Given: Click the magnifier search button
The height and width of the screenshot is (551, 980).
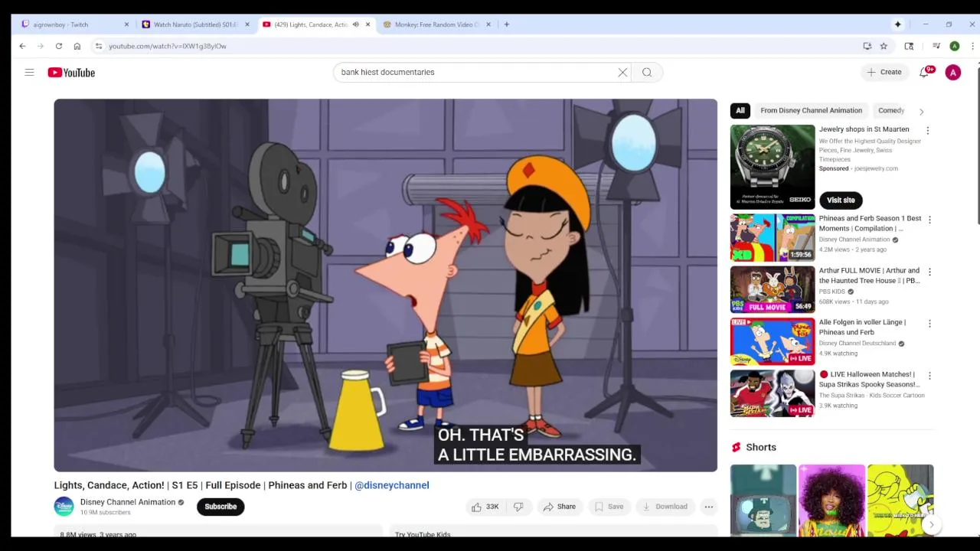Looking at the screenshot, I should pos(647,73).
